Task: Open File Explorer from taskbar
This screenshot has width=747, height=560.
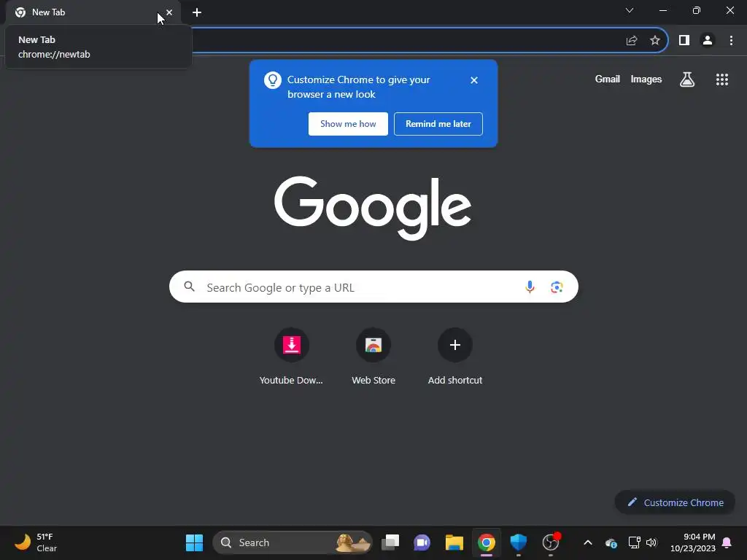Action: [x=454, y=542]
